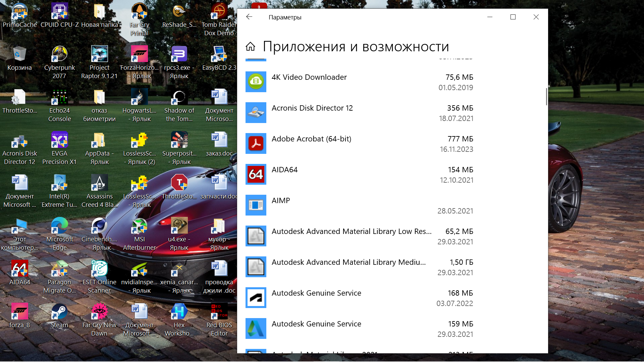
Task: Select the Autodesk Advanced Material Library Low Res entry
Action: [351, 232]
